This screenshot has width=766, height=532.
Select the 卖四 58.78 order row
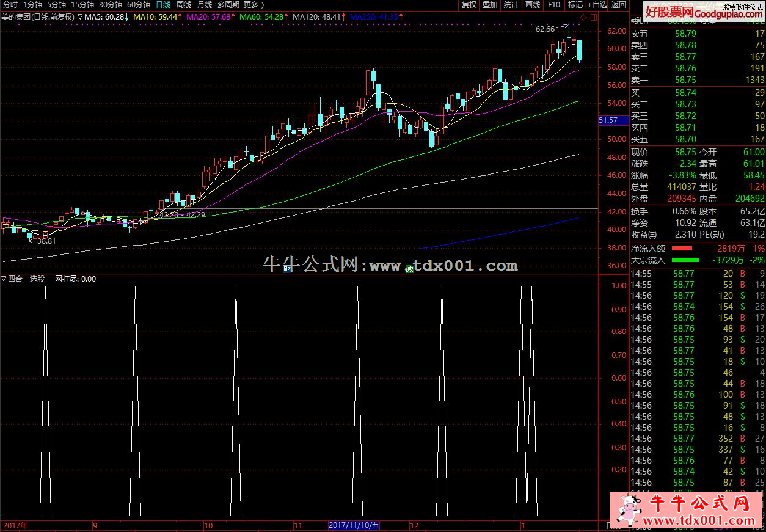(x=698, y=45)
